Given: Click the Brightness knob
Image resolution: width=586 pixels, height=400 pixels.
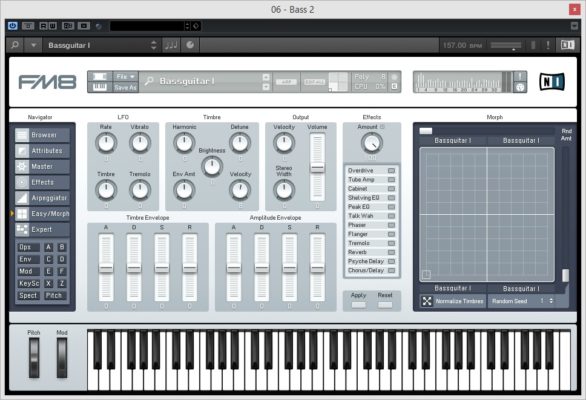Looking at the screenshot, I should coord(212,166).
